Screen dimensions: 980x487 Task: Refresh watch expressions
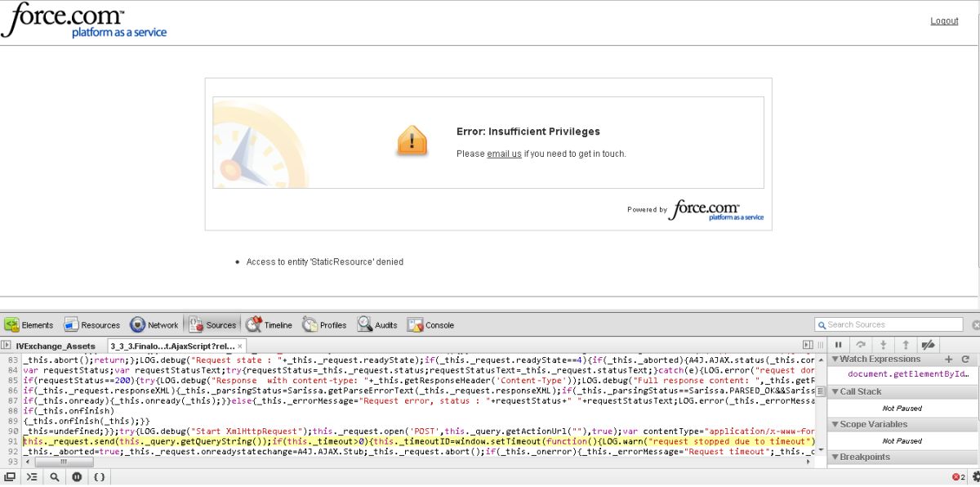(965, 359)
